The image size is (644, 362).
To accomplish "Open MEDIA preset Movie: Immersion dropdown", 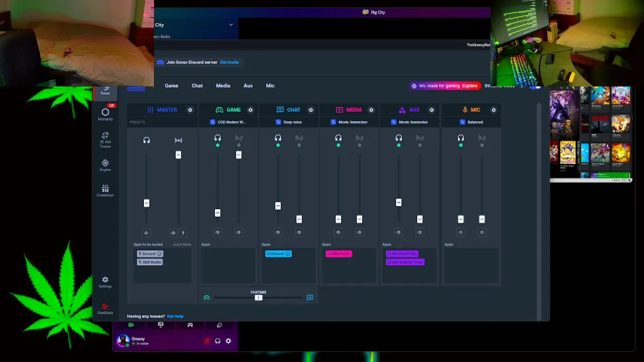I will point(349,122).
